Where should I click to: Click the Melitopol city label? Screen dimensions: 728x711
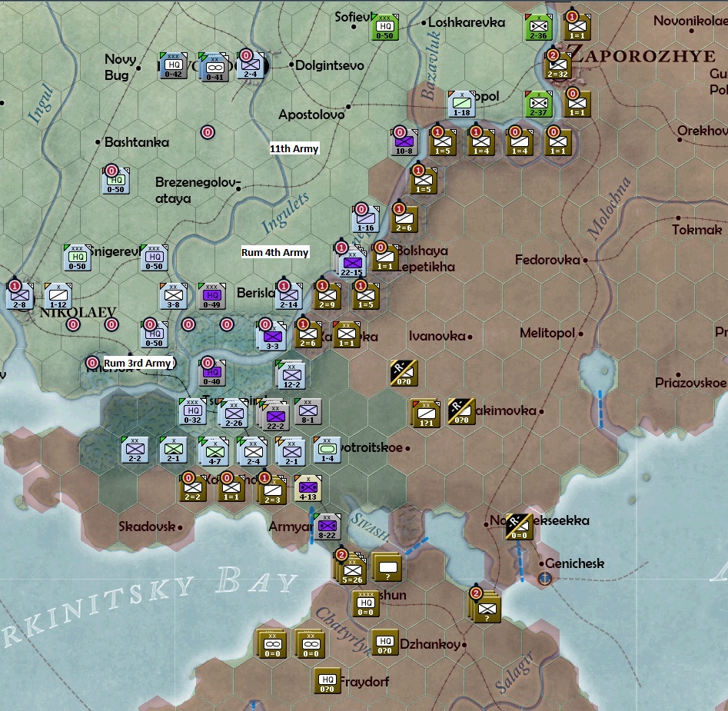coord(547,333)
